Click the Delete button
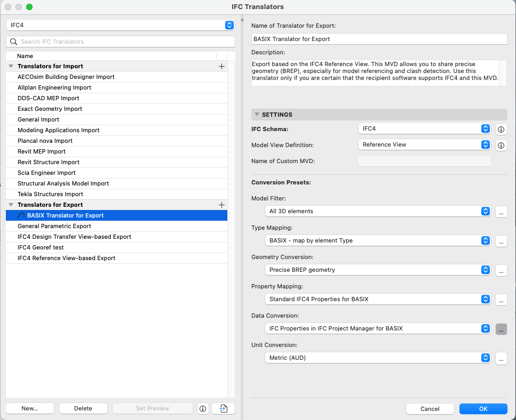This screenshot has height=420, width=516. point(83,408)
